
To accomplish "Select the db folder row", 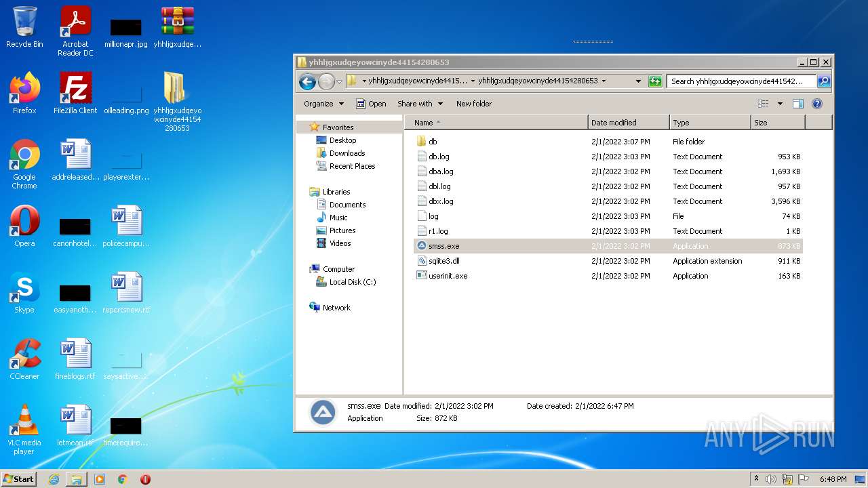I will click(608, 142).
